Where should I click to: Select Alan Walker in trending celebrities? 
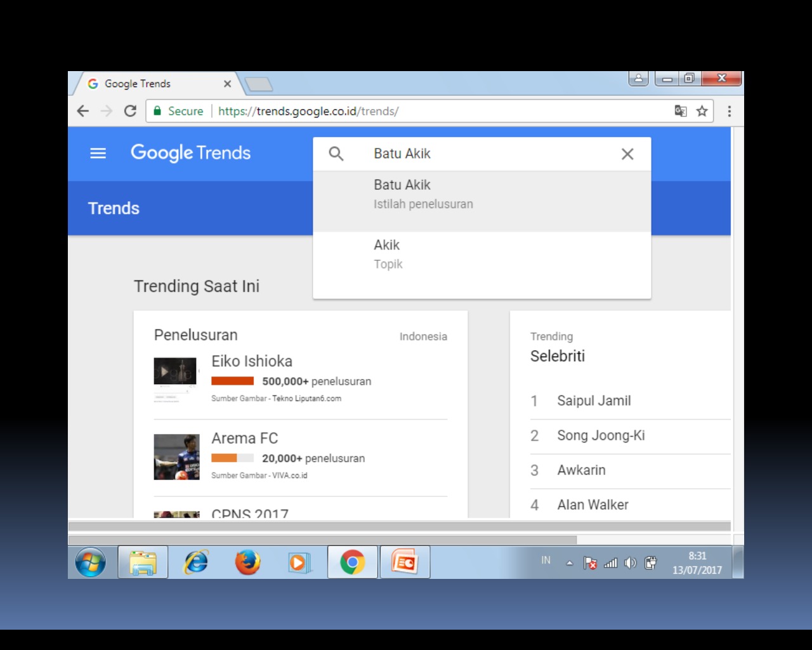[593, 505]
